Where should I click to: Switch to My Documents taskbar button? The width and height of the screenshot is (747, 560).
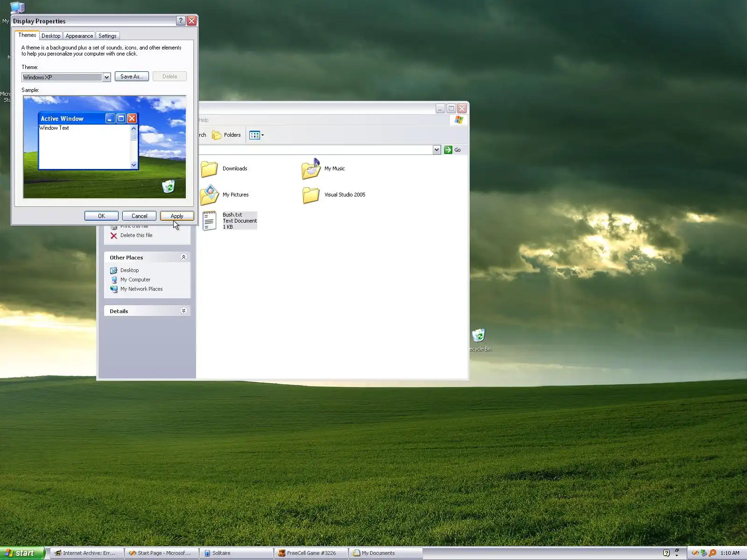click(x=386, y=553)
